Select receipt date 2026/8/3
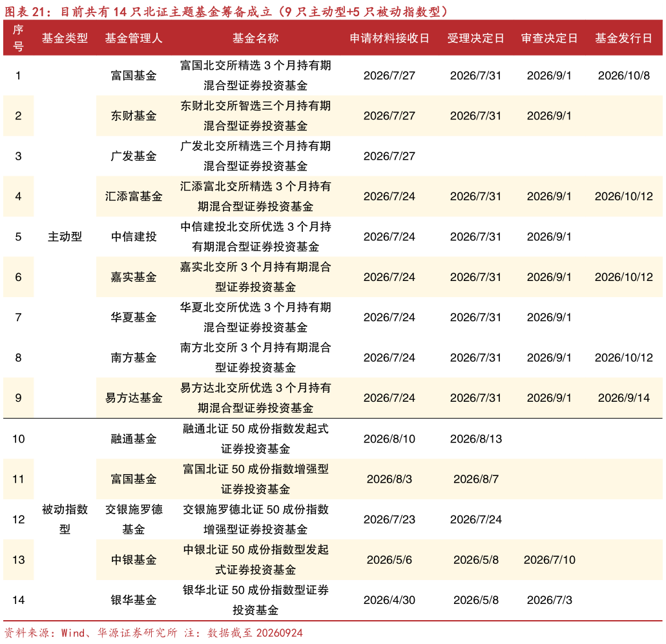Image resolution: width=666 pixels, height=644 pixels. 389,479
